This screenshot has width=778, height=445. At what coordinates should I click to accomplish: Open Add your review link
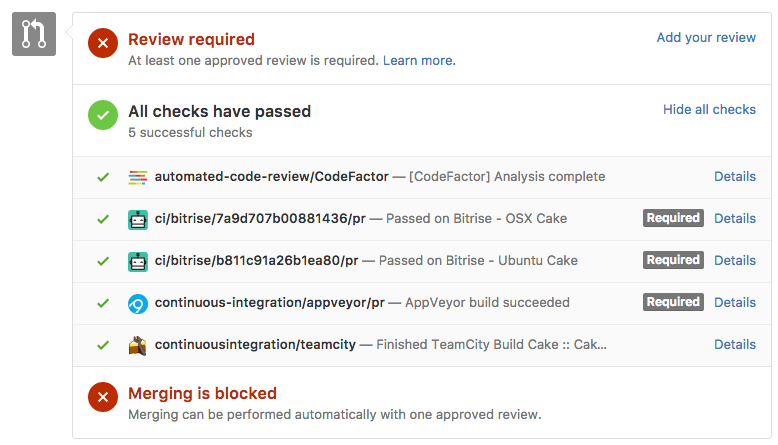coord(706,38)
